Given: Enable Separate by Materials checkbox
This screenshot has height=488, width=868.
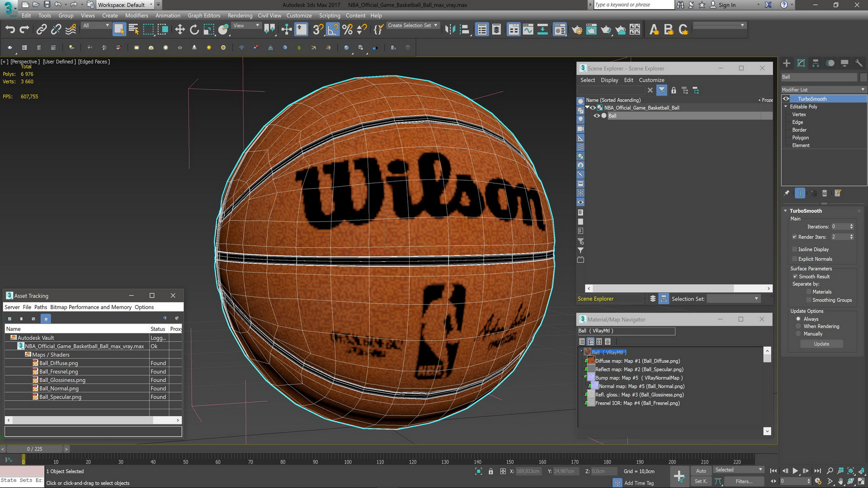Looking at the screenshot, I should [809, 292].
